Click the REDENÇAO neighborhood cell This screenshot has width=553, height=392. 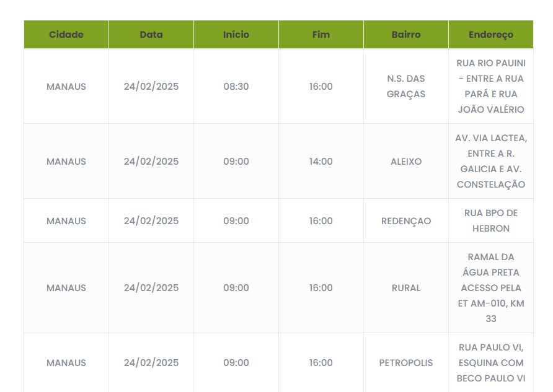pos(406,221)
